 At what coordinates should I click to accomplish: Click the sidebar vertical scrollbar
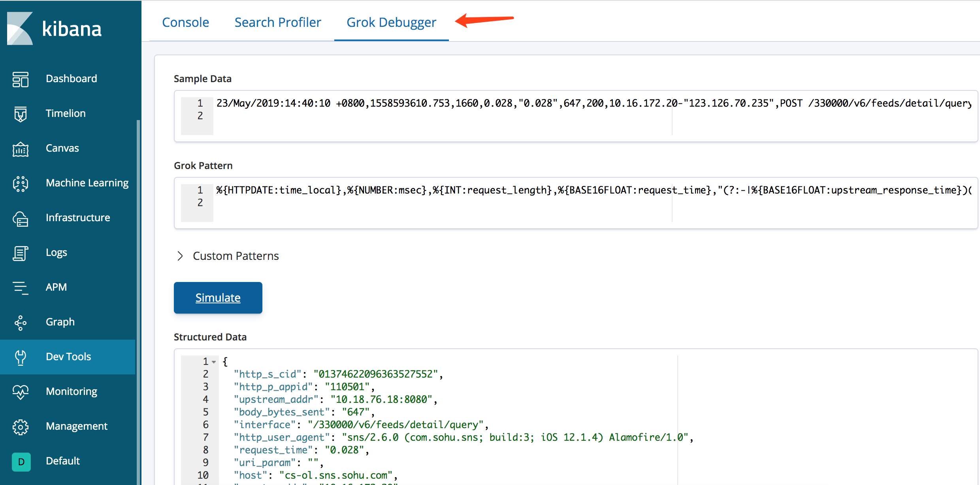coord(138,303)
